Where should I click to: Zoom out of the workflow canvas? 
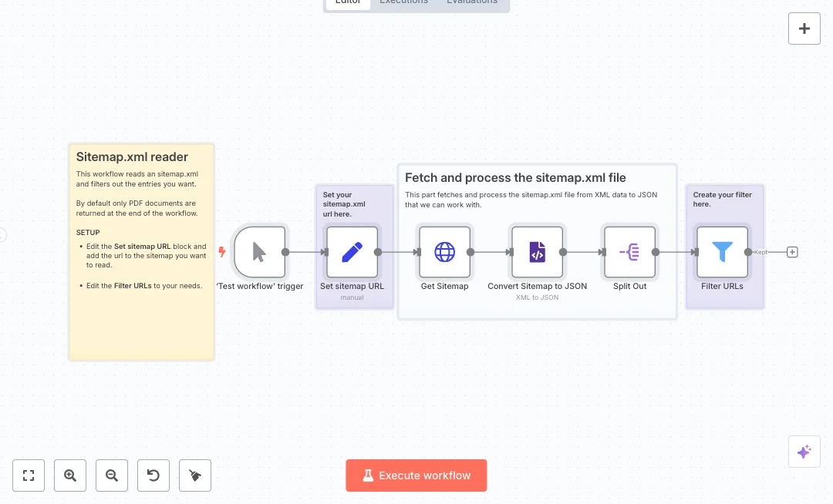(112, 475)
